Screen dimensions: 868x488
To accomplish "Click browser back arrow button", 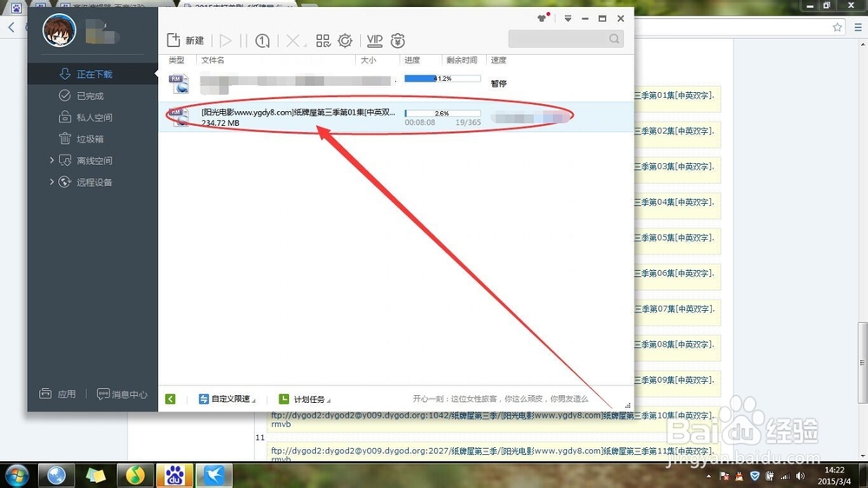I will tap(11, 27).
